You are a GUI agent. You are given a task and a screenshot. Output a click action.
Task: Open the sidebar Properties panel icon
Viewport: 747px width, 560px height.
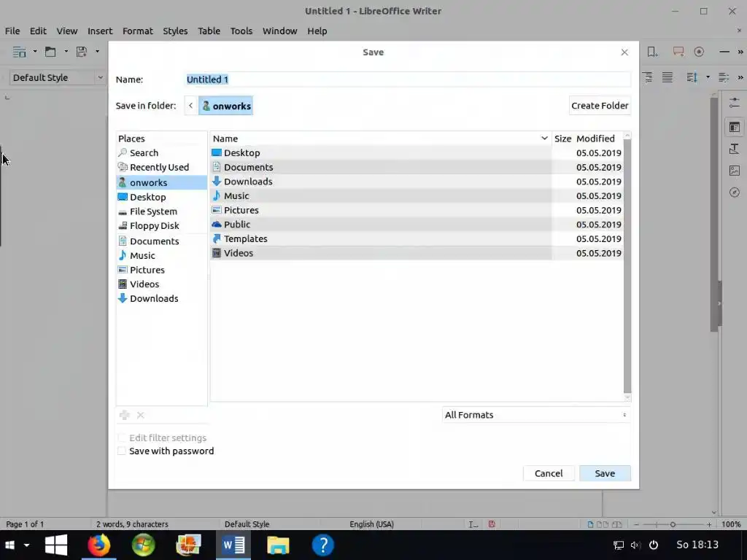(x=734, y=127)
